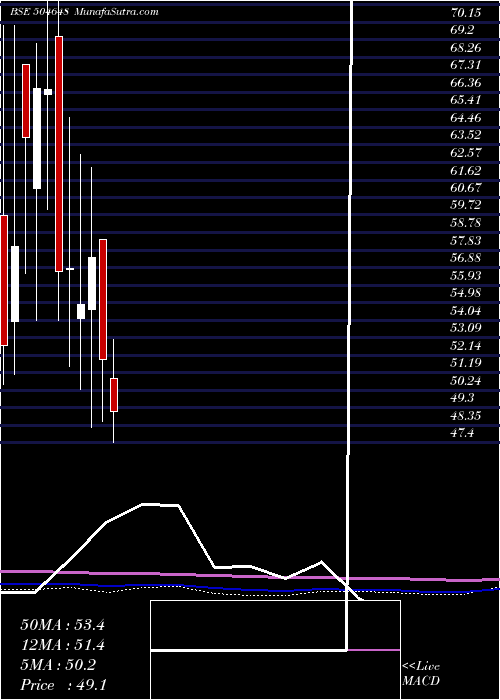
Task: Click the small white candlestick near 54.04
Action: (81, 312)
